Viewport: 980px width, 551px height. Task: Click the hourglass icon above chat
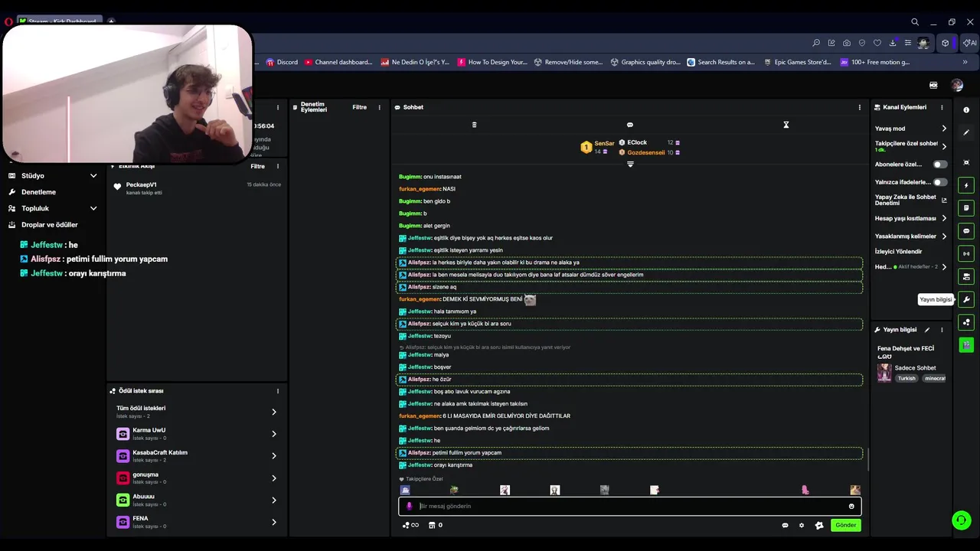click(786, 125)
